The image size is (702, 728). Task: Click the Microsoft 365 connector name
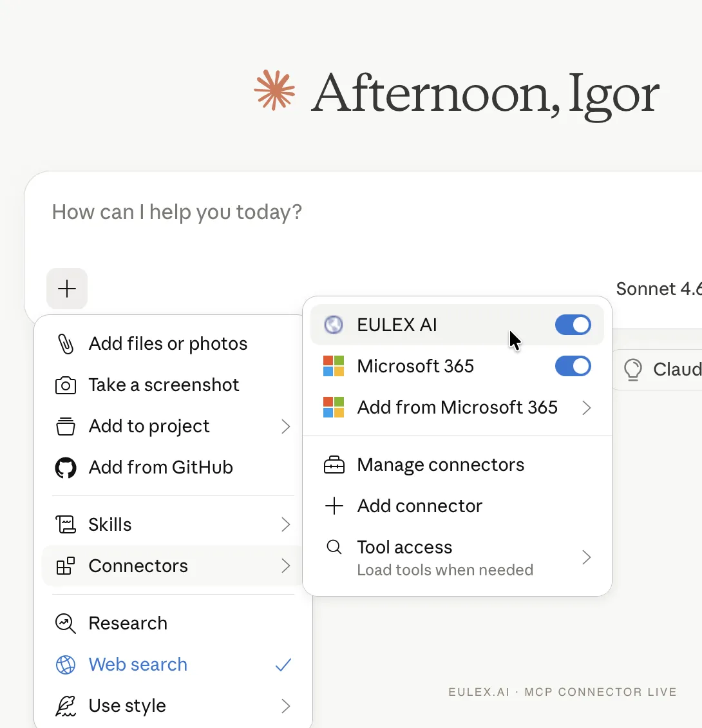[x=415, y=366]
